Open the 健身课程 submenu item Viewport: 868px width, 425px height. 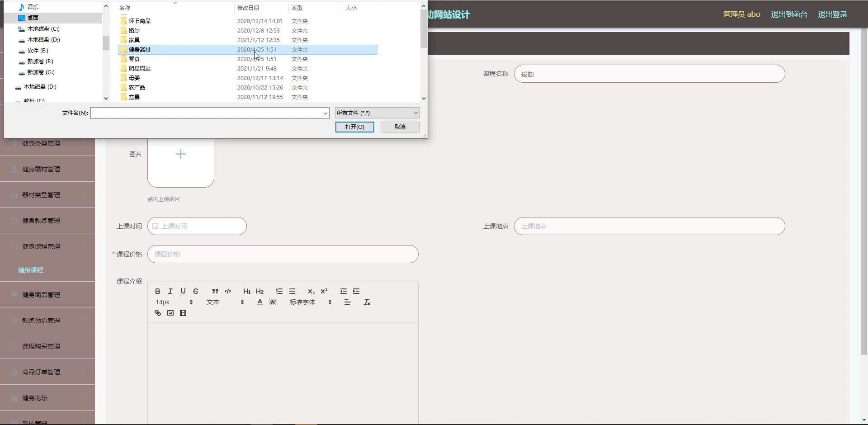tap(31, 270)
